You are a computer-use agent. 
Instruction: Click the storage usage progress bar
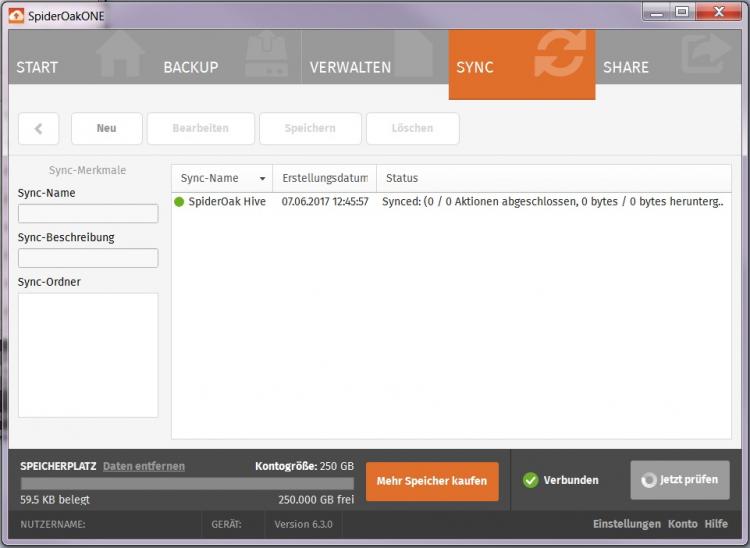187,483
